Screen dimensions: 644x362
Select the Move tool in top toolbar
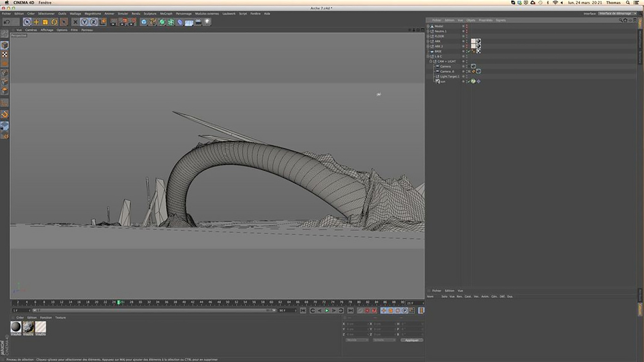pyautogui.click(x=36, y=22)
